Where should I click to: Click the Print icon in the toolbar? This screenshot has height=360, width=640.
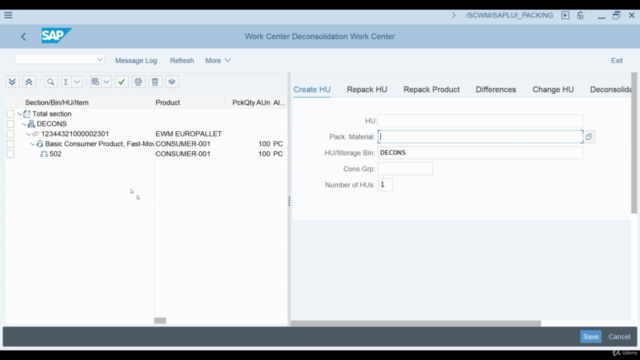click(138, 82)
